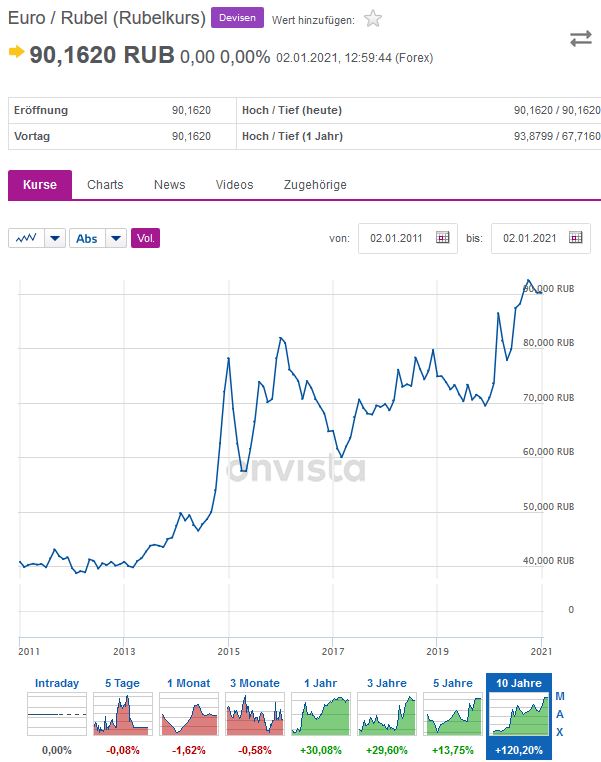Expand the chart type dropdown arrow
The width and height of the screenshot is (601, 762).
coord(55,238)
